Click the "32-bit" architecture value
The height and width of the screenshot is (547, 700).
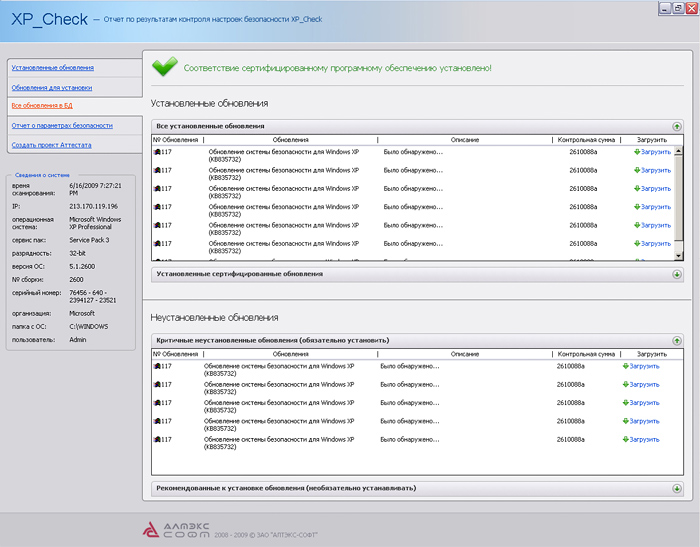coord(77,253)
